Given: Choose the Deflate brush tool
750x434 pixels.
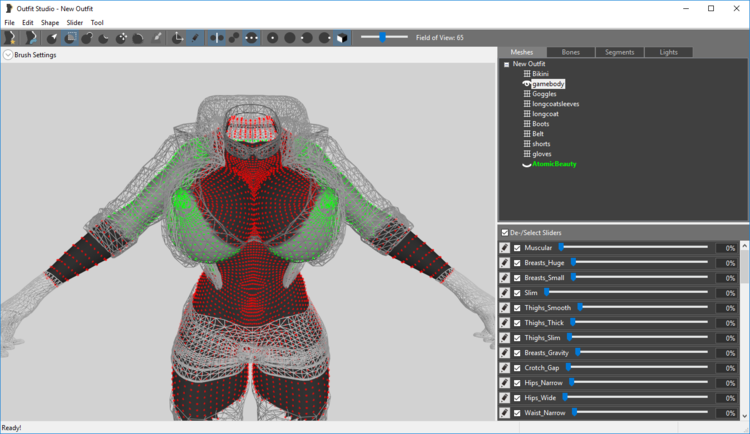Looking at the screenshot, I should 104,38.
